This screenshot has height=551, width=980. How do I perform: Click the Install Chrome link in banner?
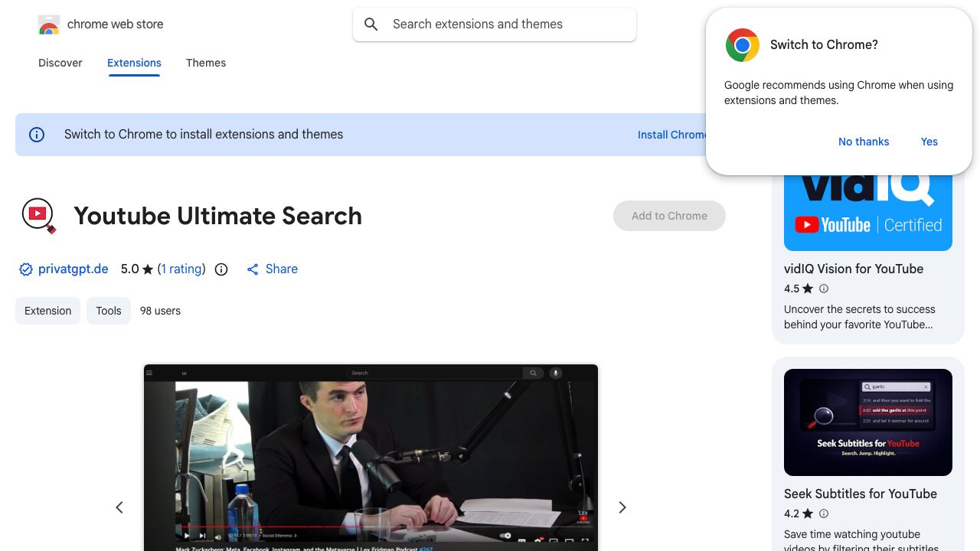[671, 135]
